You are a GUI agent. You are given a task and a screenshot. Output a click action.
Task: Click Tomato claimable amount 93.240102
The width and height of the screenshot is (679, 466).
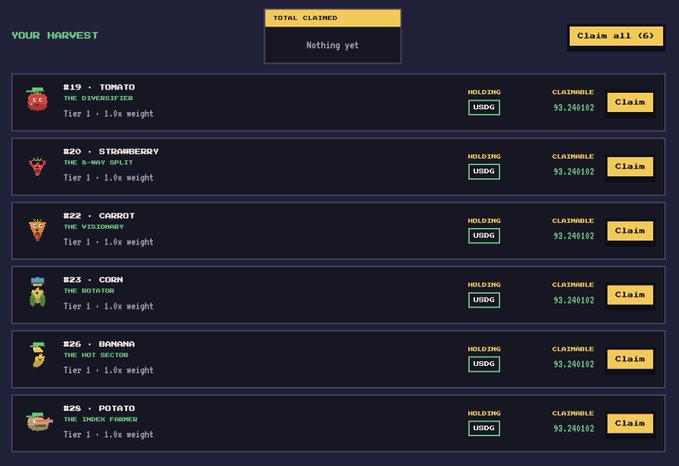[573, 107]
